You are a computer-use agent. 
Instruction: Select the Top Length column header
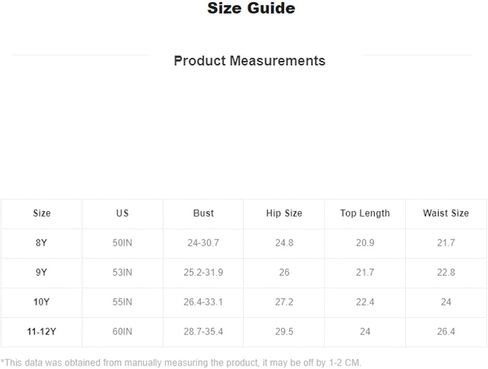365,213
